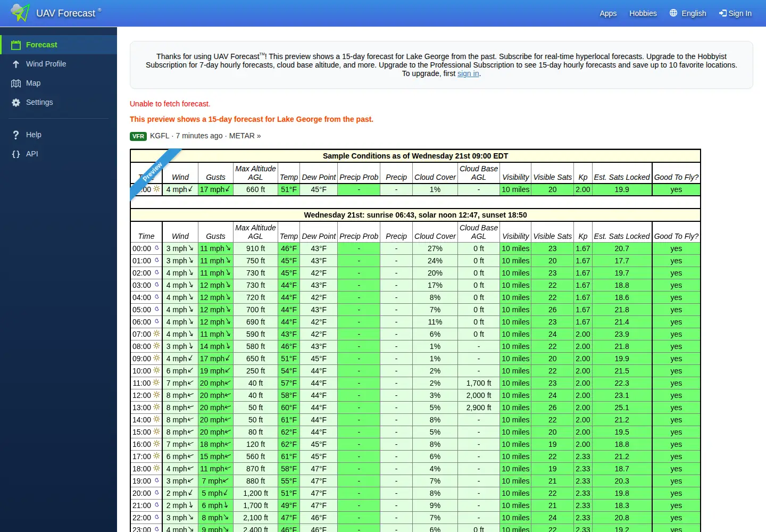Click the globe icon beside English
This screenshot has height=532, width=766.
tap(673, 13)
